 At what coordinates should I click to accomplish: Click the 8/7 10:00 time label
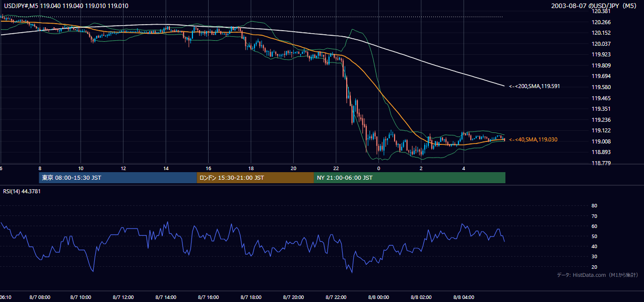tap(81, 297)
